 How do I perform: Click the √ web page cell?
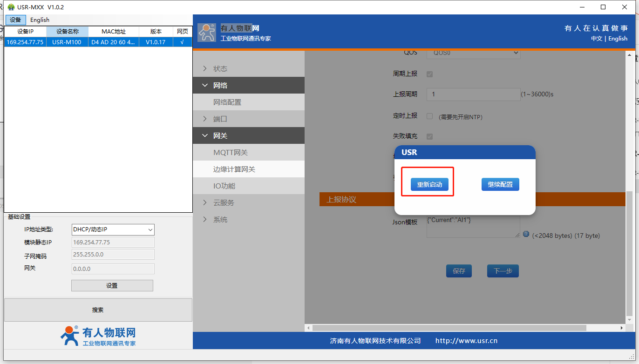coord(182,42)
